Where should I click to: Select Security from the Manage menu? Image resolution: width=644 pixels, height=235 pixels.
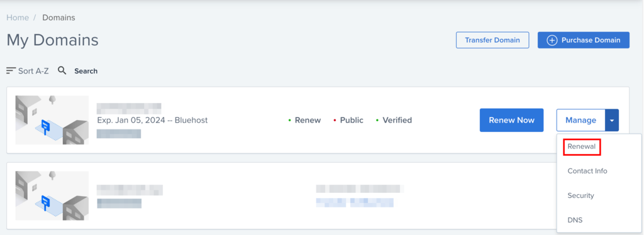(580, 195)
